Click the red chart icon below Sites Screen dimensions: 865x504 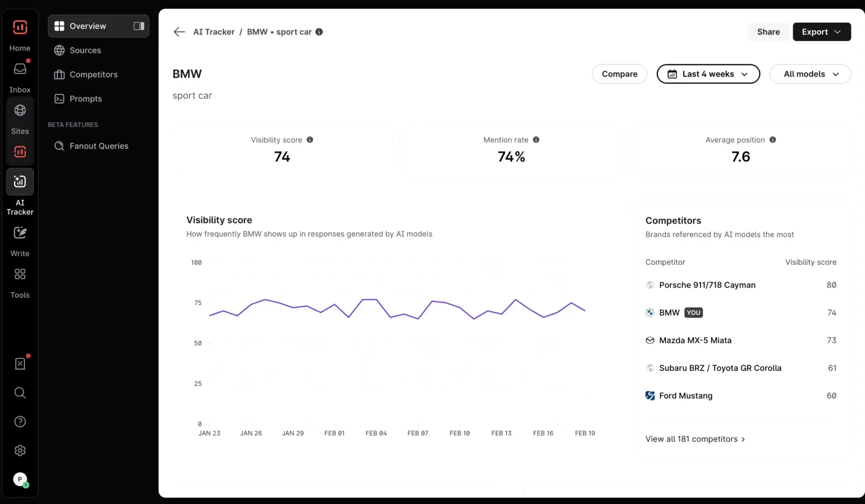point(20,152)
